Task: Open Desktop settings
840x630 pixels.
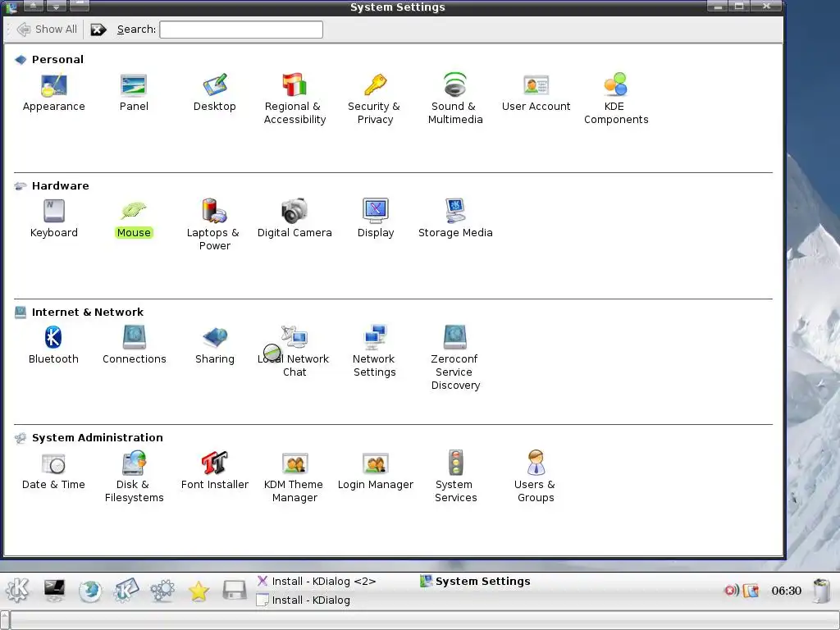Action: pyautogui.click(x=214, y=92)
